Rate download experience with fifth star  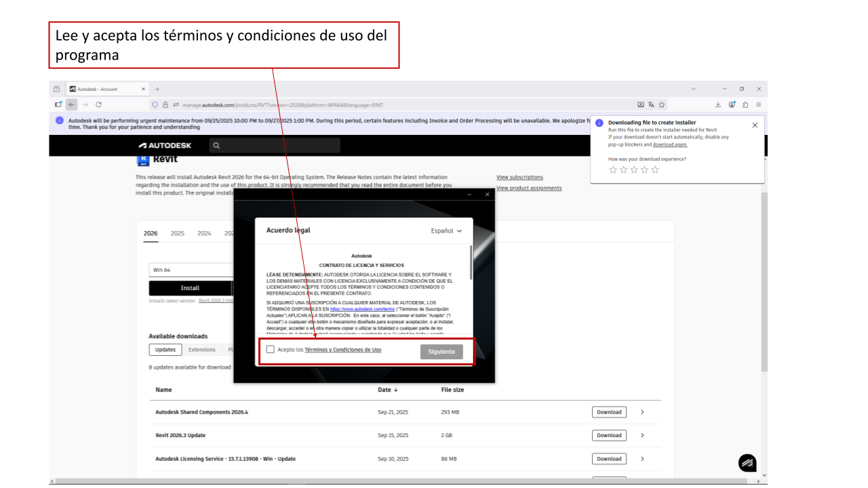click(x=655, y=169)
